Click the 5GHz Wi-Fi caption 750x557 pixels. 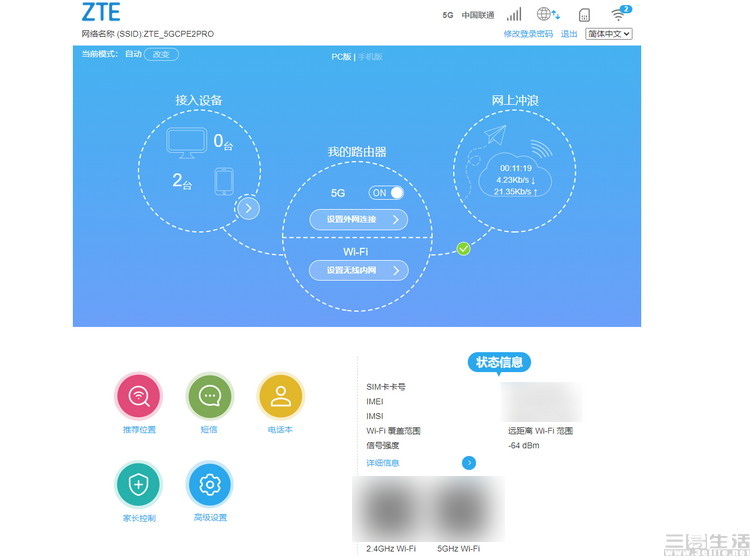coord(458,548)
